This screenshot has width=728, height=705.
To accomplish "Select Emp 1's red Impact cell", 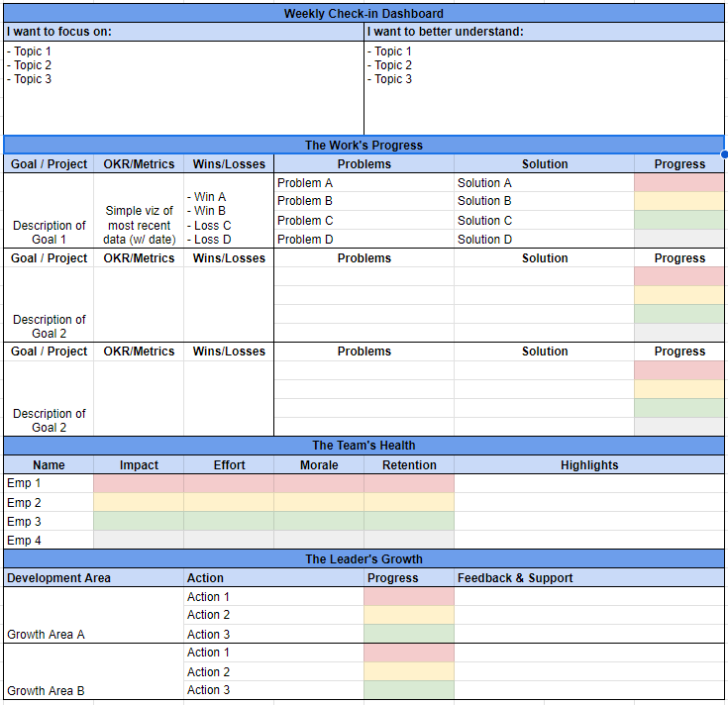I will click(139, 483).
